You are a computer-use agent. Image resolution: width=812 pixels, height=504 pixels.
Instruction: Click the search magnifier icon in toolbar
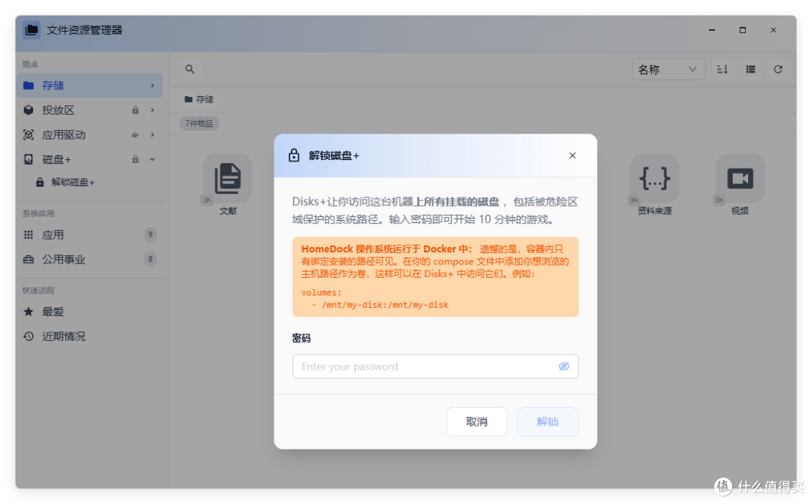189,69
